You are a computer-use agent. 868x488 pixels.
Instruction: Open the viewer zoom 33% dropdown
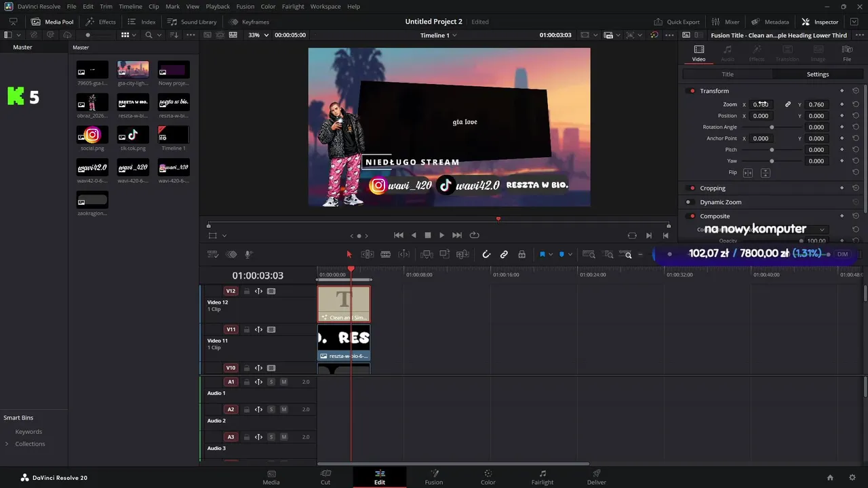(257, 35)
